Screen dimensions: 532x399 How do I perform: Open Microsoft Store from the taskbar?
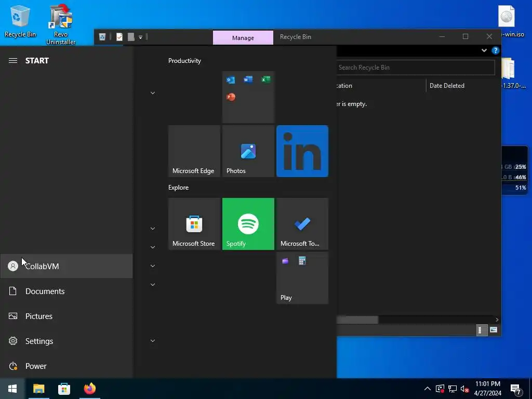(x=64, y=389)
